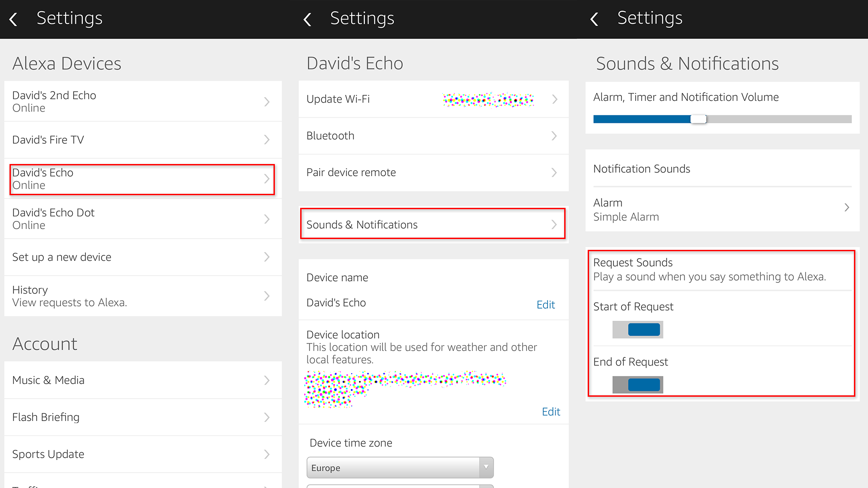This screenshot has width=868, height=488.
Task: Go back from the David's Echo settings screen
Action: [x=307, y=19]
